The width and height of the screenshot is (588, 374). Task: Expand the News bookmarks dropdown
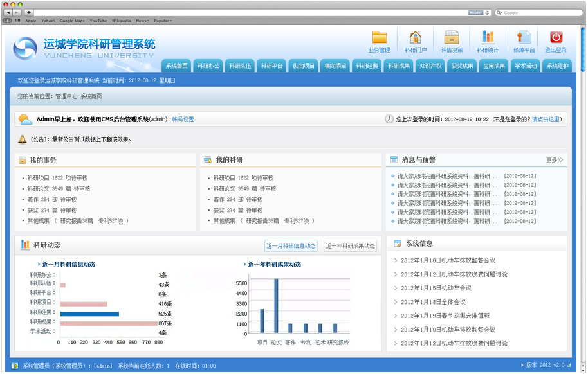[142, 21]
